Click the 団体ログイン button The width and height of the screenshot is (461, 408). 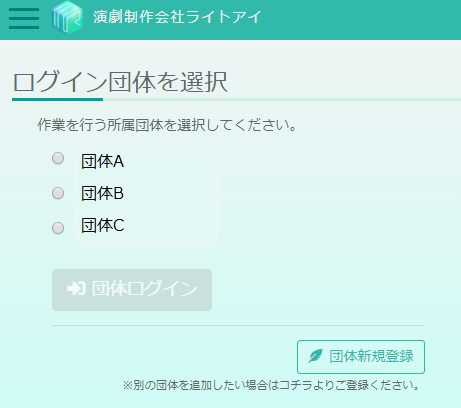point(132,290)
